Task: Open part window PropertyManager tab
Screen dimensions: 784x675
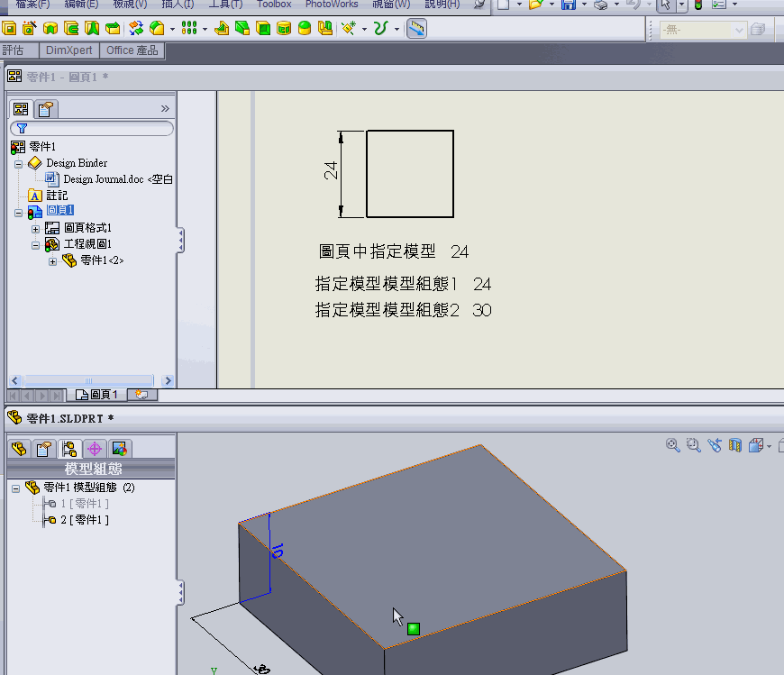Action: click(44, 449)
